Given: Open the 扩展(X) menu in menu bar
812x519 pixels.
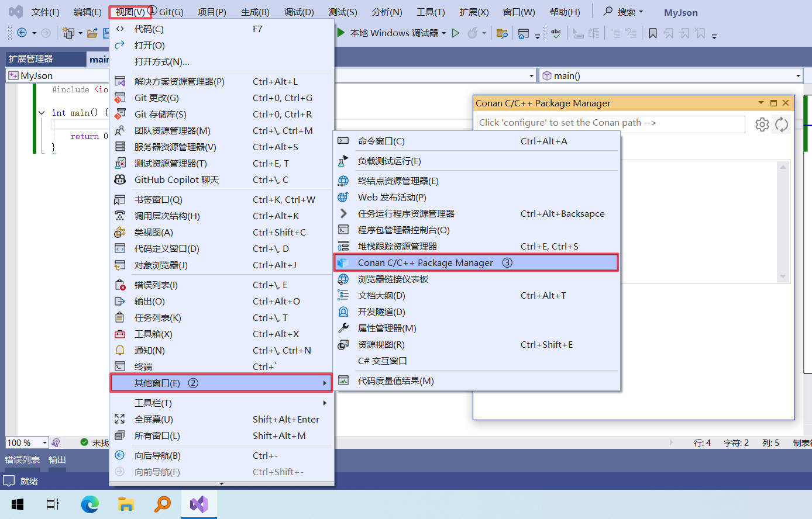Looking at the screenshot, I should (x=474, y=12).
